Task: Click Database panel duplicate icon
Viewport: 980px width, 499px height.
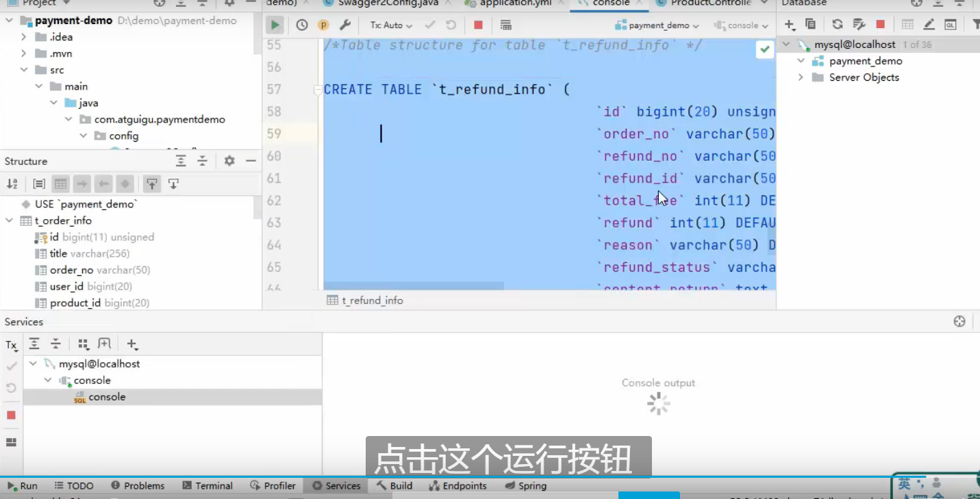Action: pyautogui.click(x=811, y=25)
